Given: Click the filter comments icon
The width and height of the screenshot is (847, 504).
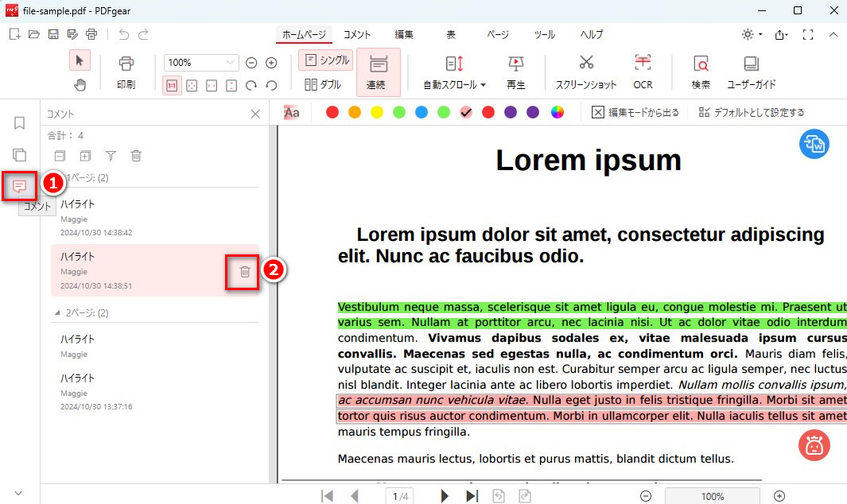Looking at the screenshot, I should point(111,156).
